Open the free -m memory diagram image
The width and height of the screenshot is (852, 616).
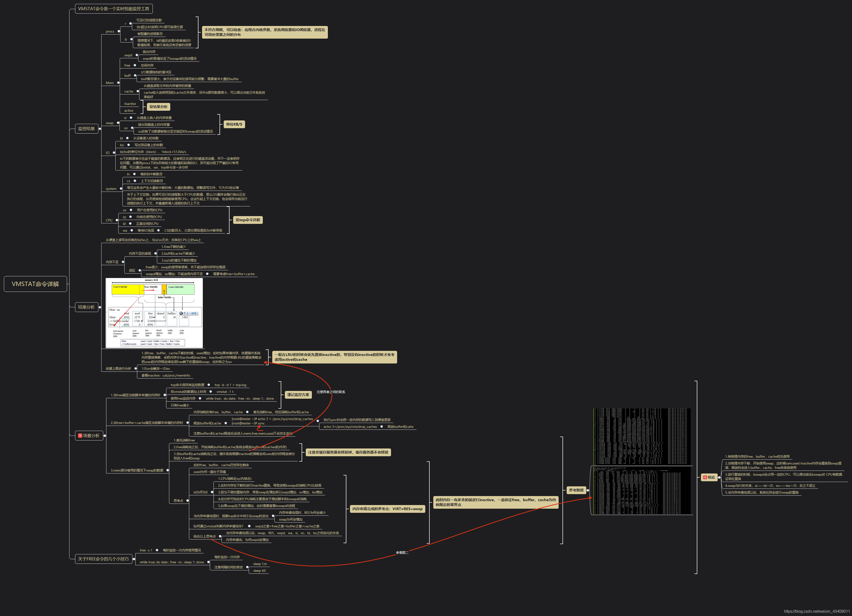pyautogui.click(x=154, y=313)
